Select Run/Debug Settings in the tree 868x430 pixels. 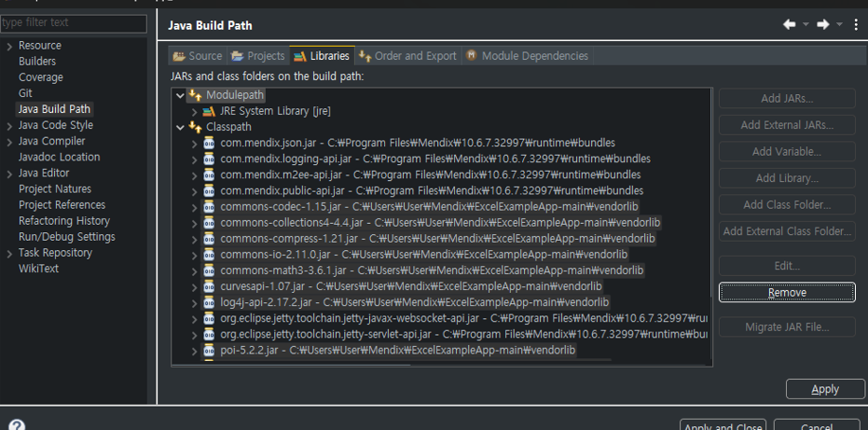(x=67, y=237)
